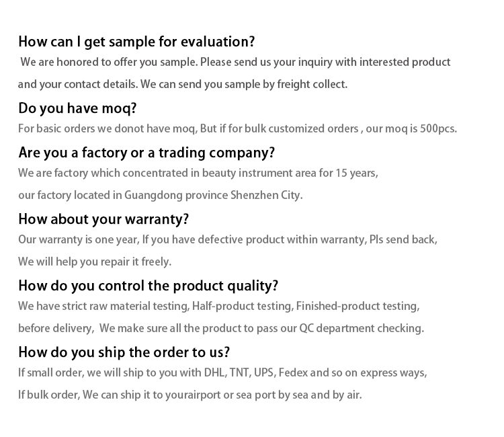This screenshot has height=437, width=504.
Task: Select the 'Are you a factory or a trading company?' heading
Action: click(x=146, y=153)
